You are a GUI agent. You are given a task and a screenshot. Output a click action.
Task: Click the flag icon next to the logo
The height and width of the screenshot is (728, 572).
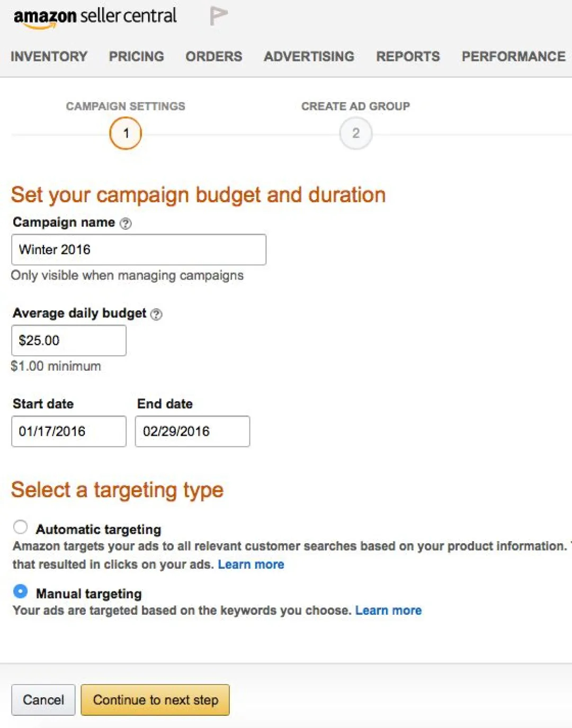click(219, 14)
